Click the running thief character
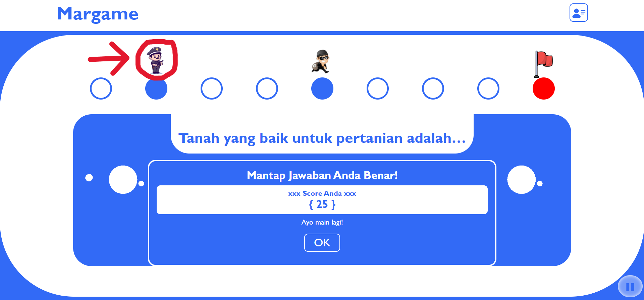The width and height of the screenshot is (644, 300). click(x=321, y=61)
